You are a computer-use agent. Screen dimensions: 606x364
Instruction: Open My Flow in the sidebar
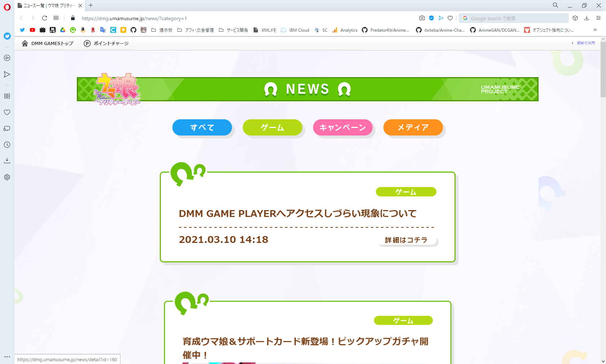pyautogui.click(x=7, y=74)
